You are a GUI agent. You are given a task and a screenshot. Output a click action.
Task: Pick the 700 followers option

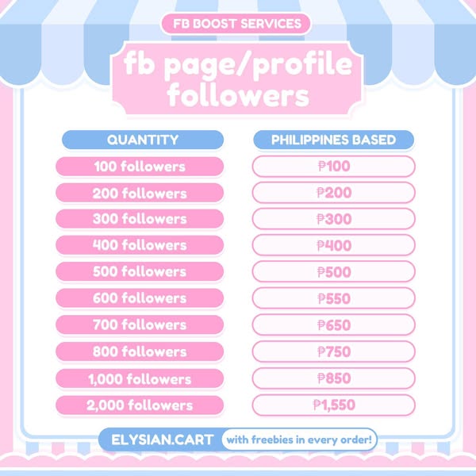point(140,324)
